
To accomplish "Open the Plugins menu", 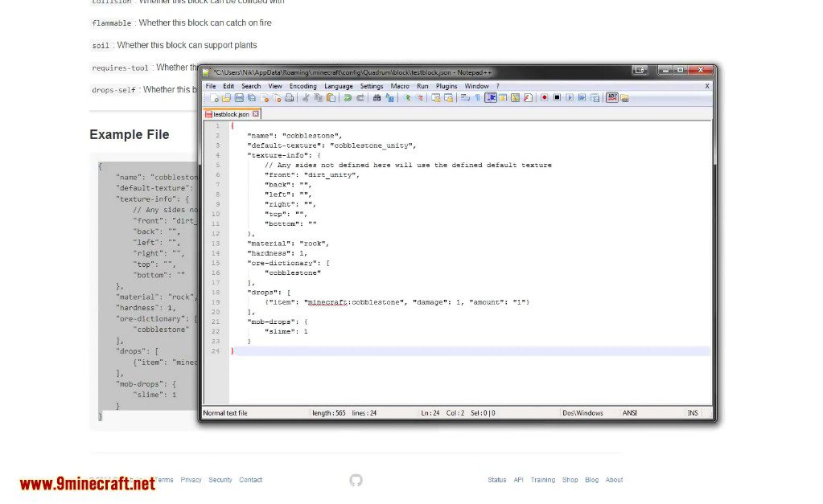I will click(x=446, y=86).
